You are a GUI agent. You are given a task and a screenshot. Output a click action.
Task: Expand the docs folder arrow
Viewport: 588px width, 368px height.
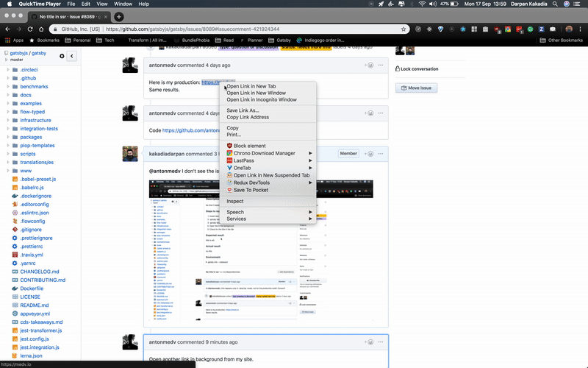tap(8, 95)
